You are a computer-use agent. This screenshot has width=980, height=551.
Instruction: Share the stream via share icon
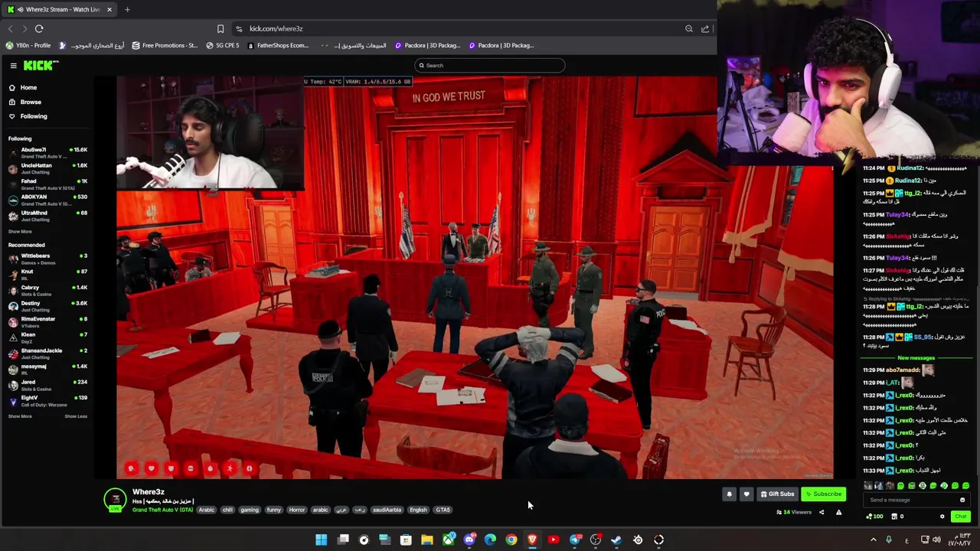click(x=822, y=513)
